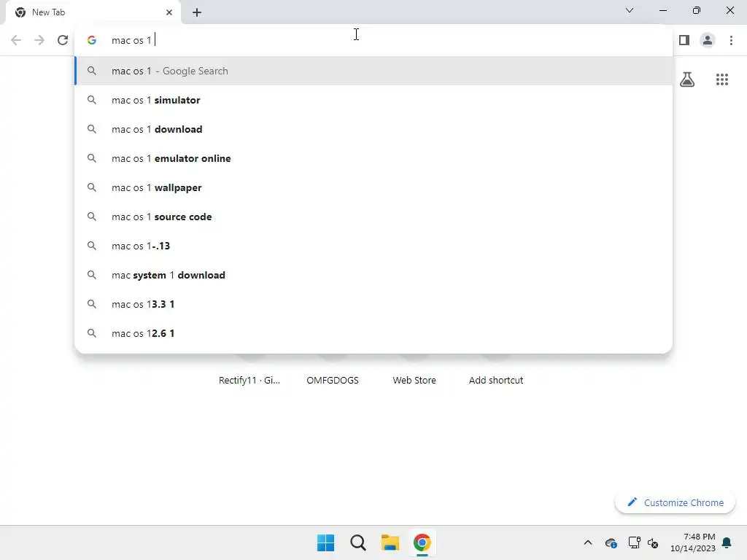Click Chrome icon in the taskbar
This screenshot has width=747, height=560.
point(422,542)
